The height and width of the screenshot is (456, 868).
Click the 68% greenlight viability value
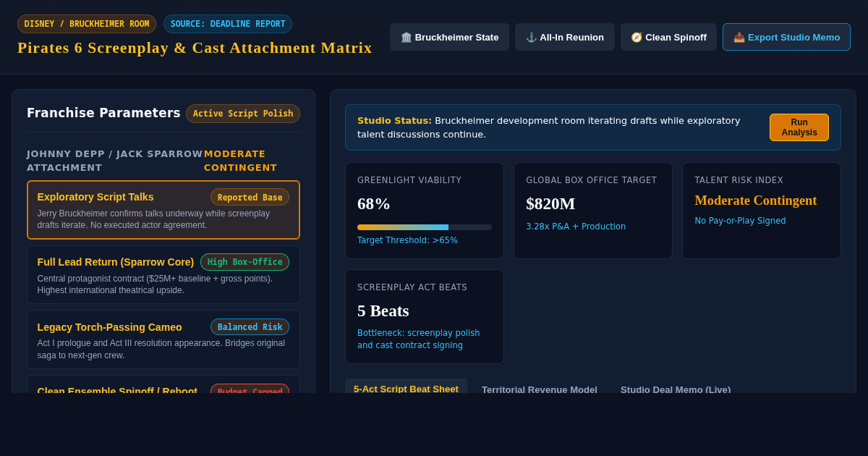point(374,204)
